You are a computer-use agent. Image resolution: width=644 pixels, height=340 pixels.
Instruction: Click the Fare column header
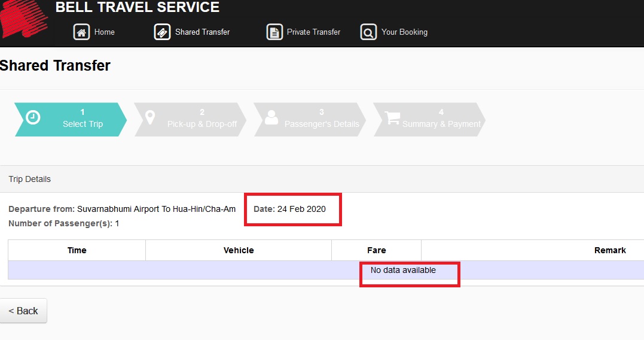coord(376,250)
